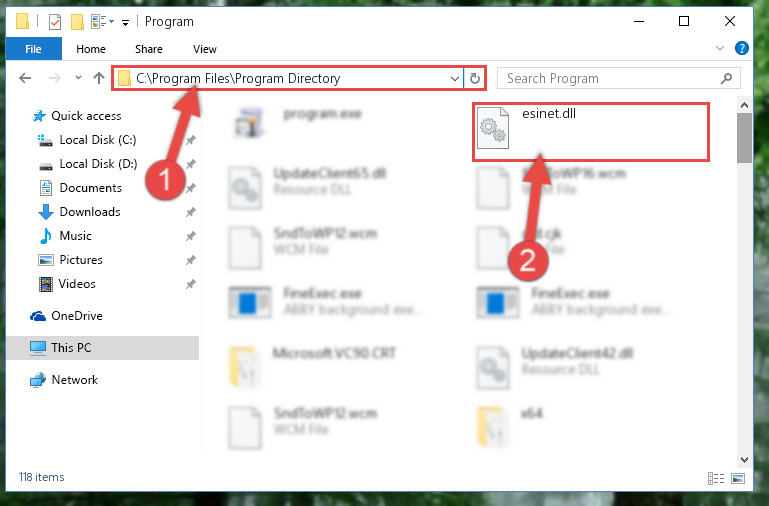Open the File menu tab

click(x=33, y=49)
